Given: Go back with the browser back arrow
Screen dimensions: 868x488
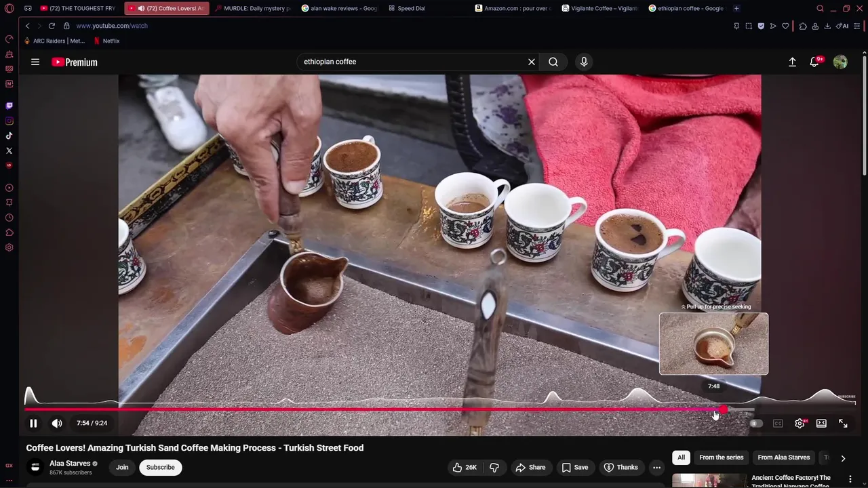Looking at the screenshot, I should 27,26.
